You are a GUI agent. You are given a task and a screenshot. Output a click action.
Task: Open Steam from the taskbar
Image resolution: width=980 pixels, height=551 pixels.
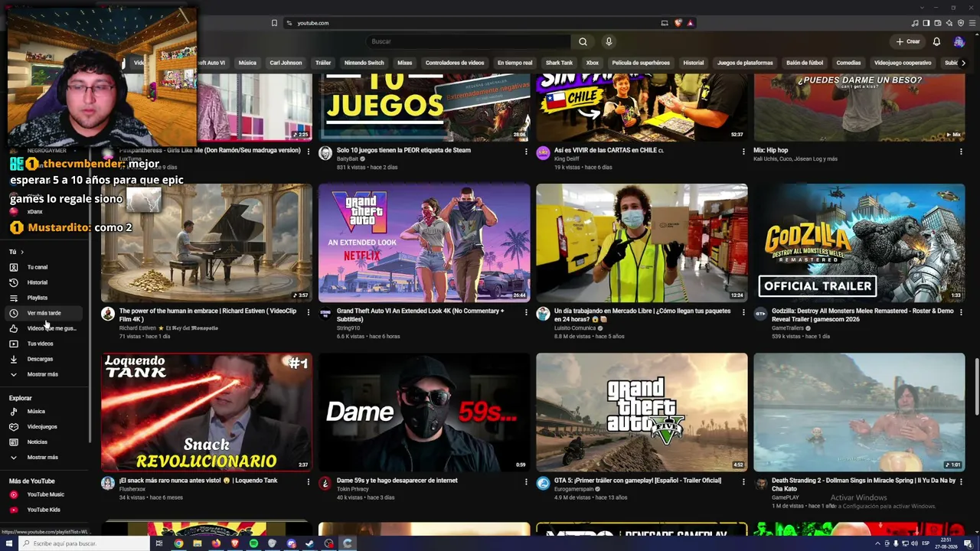point(309,543)
